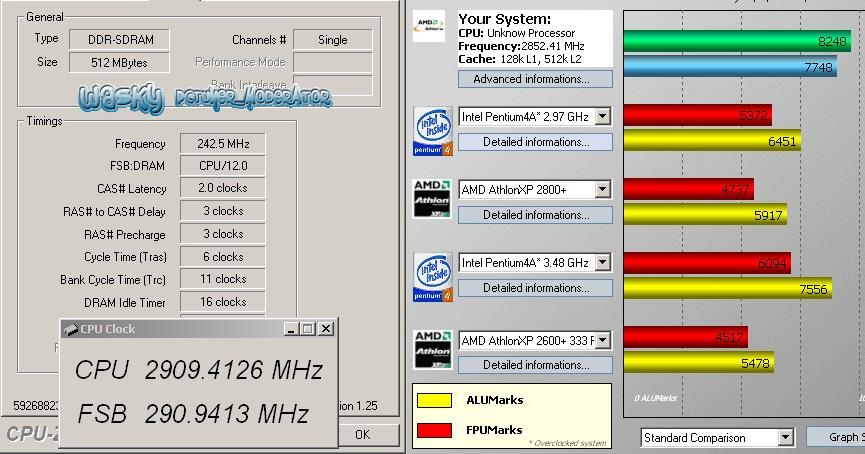Click the AMD Athlon XP logo for AthlonXP 2800+

[x=432, y=199]
